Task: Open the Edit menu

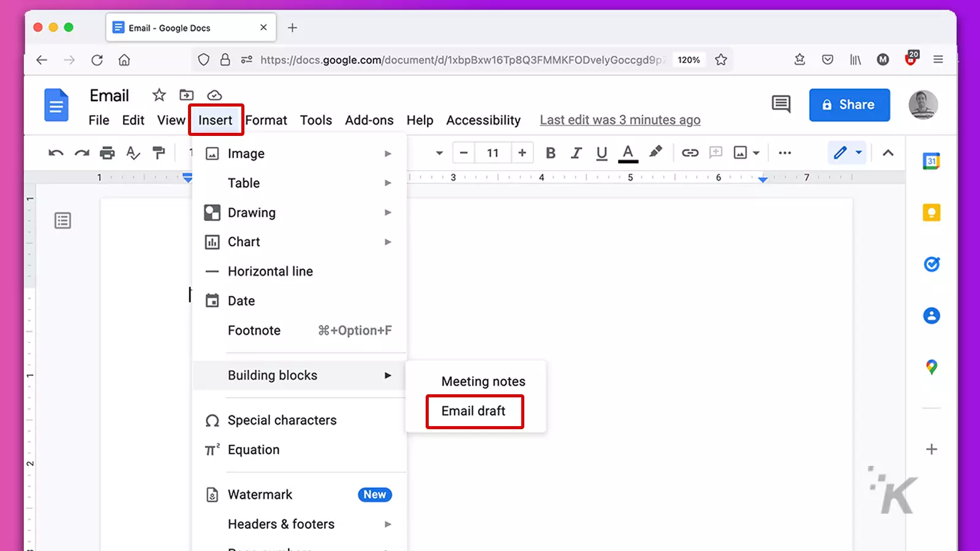Action: pyautogui.click(x=133, y=121)
